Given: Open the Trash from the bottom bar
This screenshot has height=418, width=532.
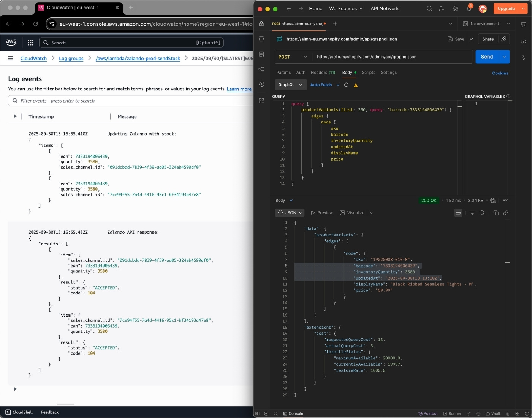Looking at the screenshot, I should (507, 413).
